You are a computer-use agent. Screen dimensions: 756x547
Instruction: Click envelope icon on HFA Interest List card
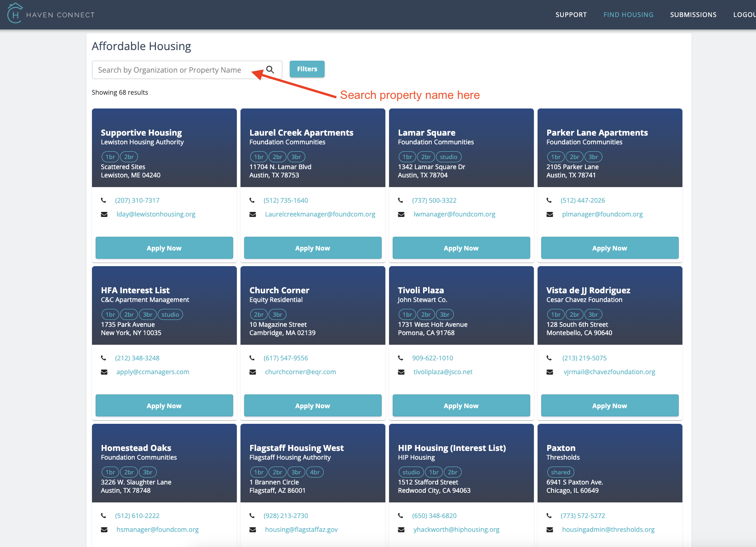104,372
